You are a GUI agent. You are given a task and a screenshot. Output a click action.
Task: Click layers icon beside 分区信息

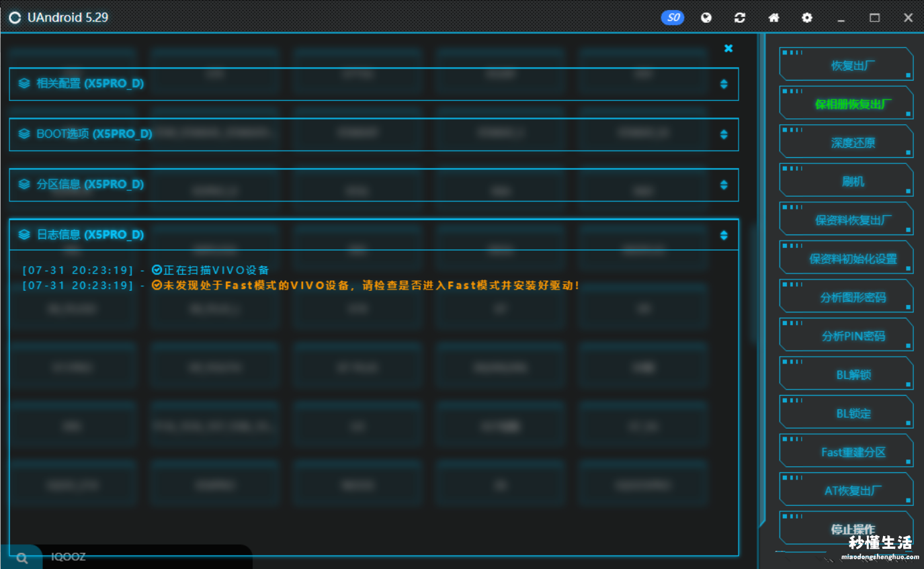tap(24, 184)
